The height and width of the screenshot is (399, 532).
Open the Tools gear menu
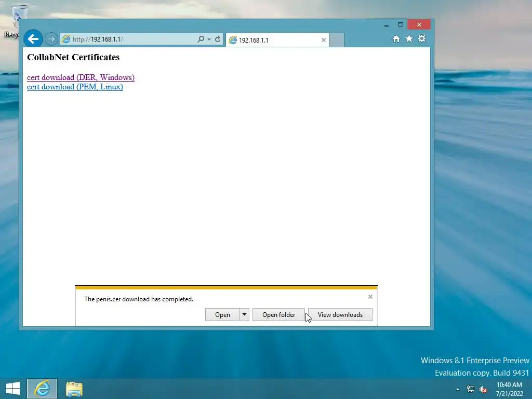click(422, 38)
